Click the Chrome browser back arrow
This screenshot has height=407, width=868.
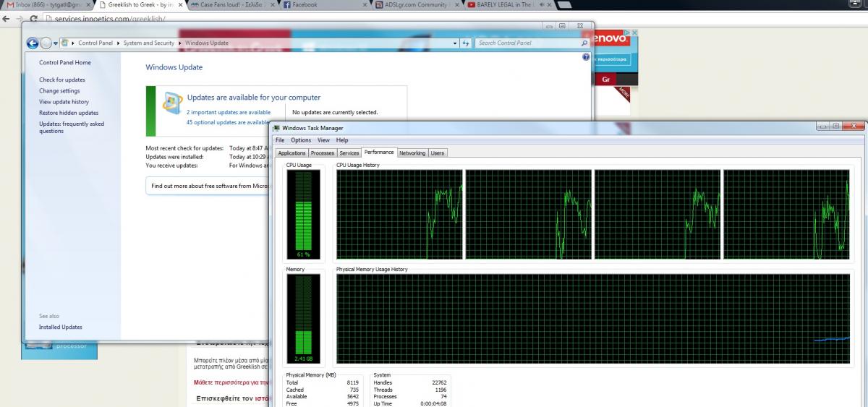pos(7,18)
